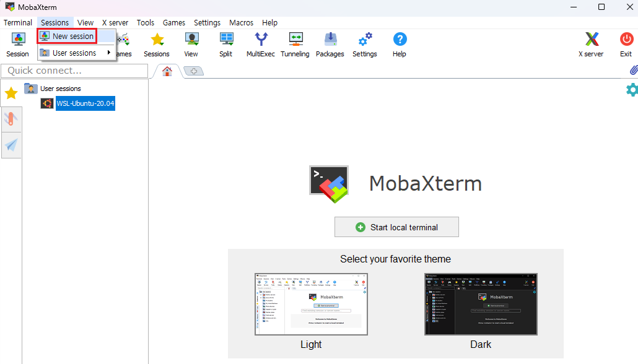638x364 pixels.
Task: Expand the User sessions submenu entry
Action: (76, 53)
